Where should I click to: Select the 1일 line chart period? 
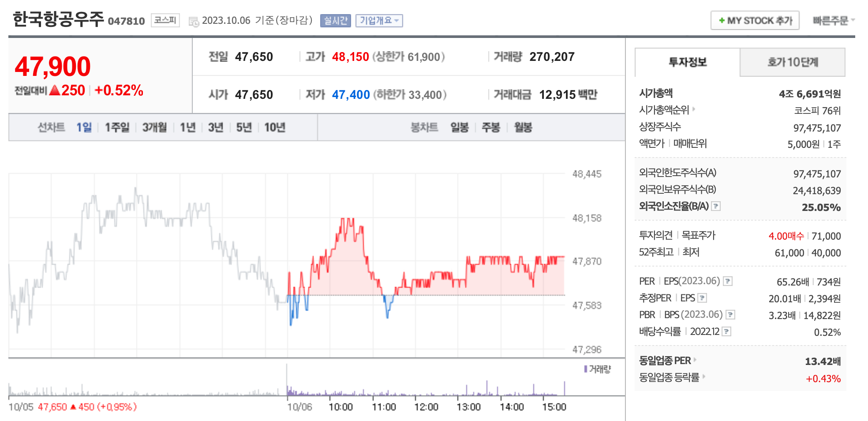[84, 128]
